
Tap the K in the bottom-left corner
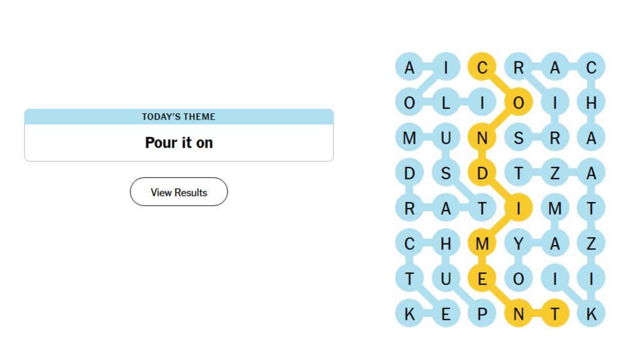(x=410, y=313)
